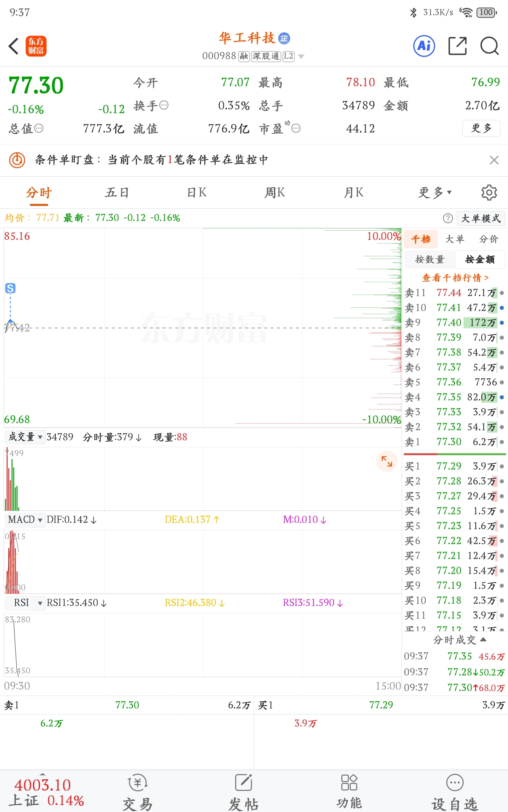Viewport: 508px width, 812px height.
Task: Expand stock code dropdown triangle
Action: tap(301, 56)
